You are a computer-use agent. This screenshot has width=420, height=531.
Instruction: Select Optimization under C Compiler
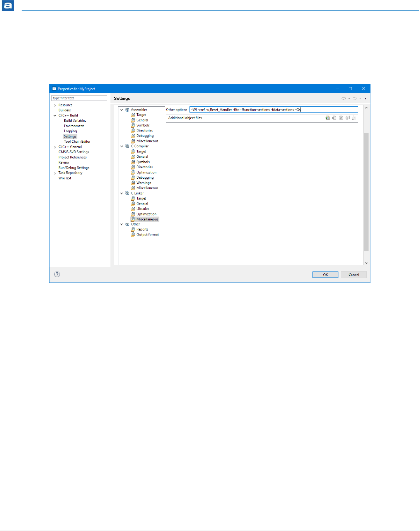(146, 172)
